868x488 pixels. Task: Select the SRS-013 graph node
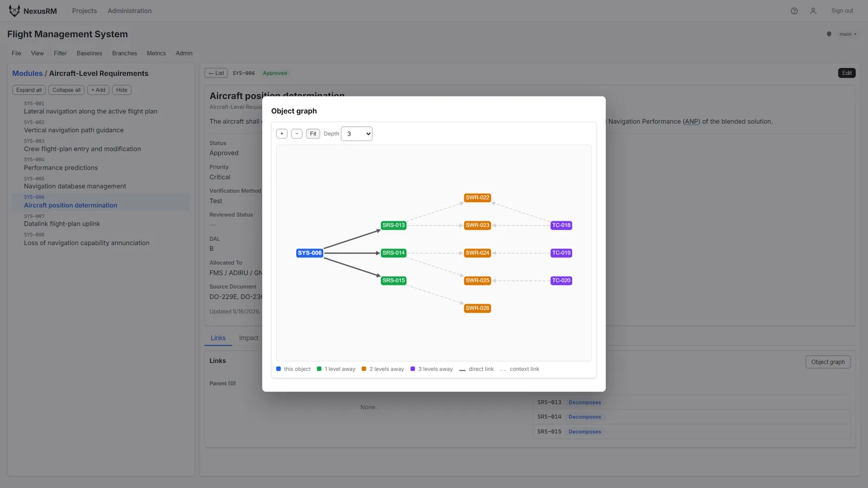393,226
